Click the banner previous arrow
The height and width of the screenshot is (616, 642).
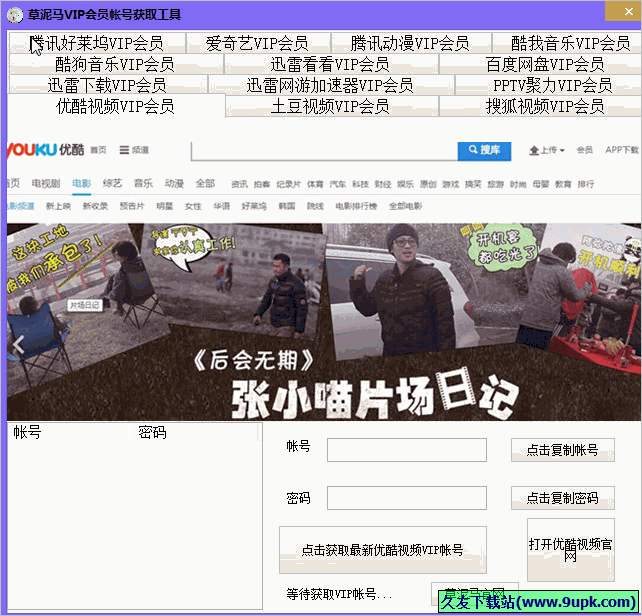tap(18, 344)
